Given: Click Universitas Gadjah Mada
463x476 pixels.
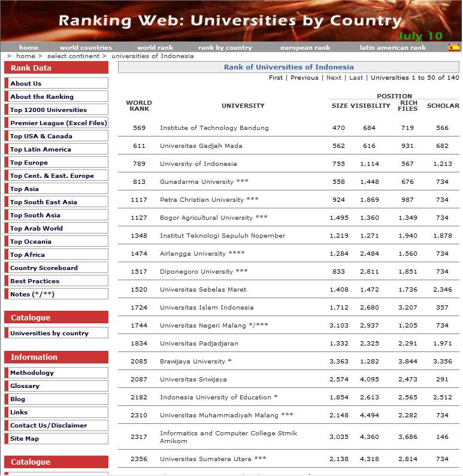Looking at the screenshot, I should pos(201,145).
